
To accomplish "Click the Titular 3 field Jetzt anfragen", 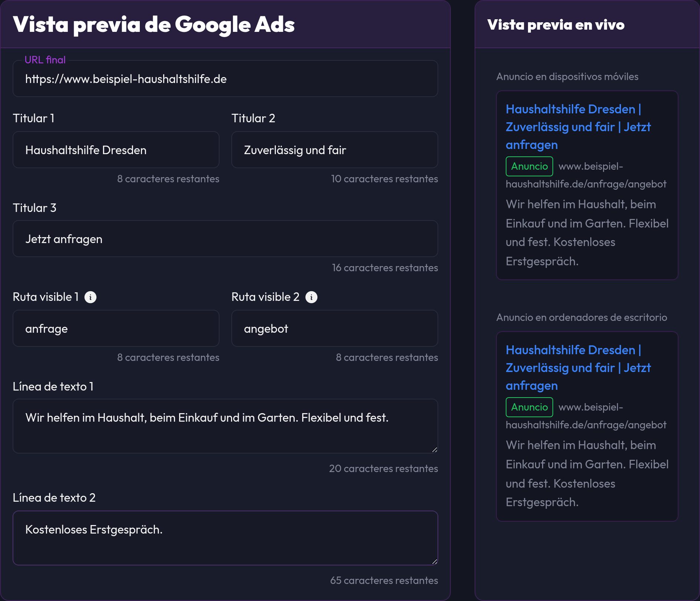I will [x=225, y=239].
